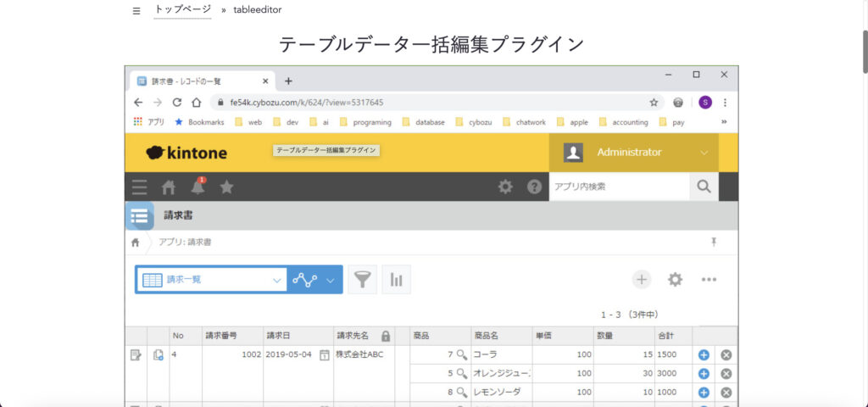The image size is (868, 407).
Task: Reload the kintone page
Action: (176, 103)
